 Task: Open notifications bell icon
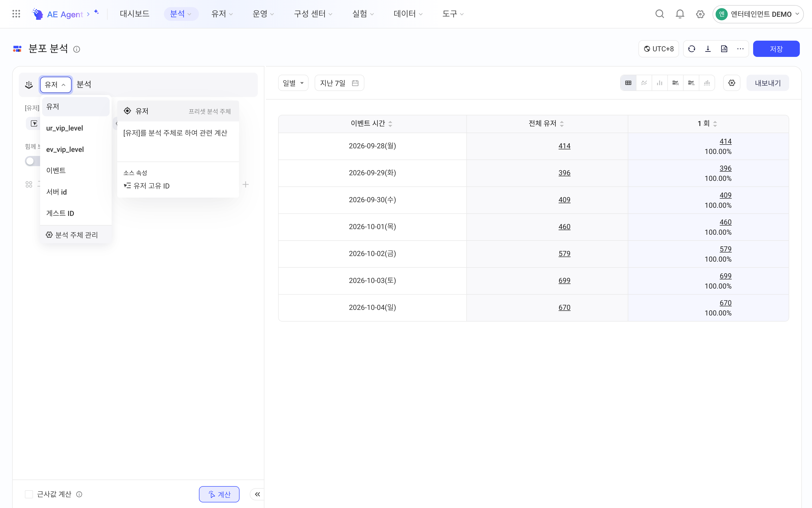(x=680, y=14)
